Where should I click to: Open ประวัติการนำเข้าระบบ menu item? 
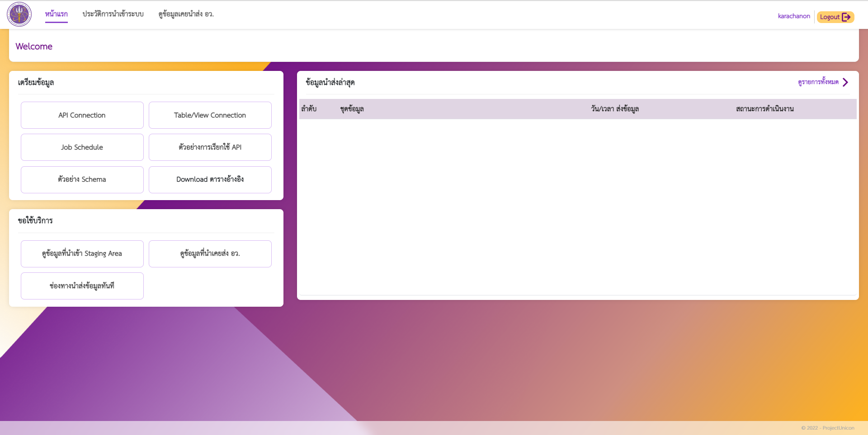[x=113, y=14]
